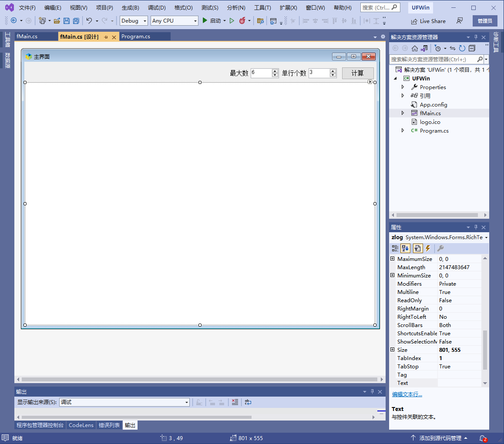The width and height of the screenshot is (504, 444).
Task: Expand the Program.cs tree node
Action: 403,130
